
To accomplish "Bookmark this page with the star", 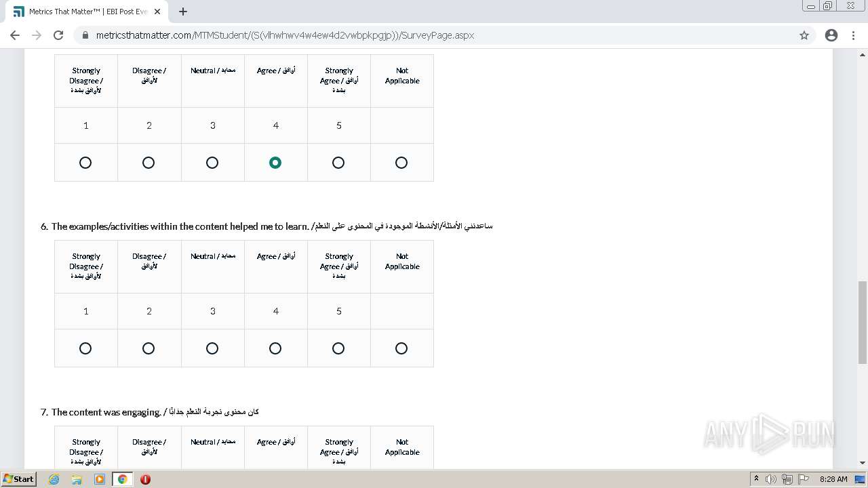I will click(x=804, y=35).
